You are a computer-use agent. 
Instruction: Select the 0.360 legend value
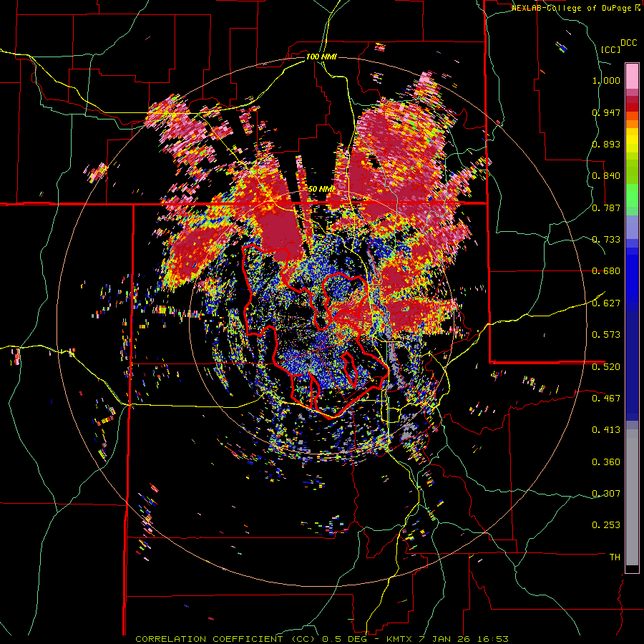point(606,462)
